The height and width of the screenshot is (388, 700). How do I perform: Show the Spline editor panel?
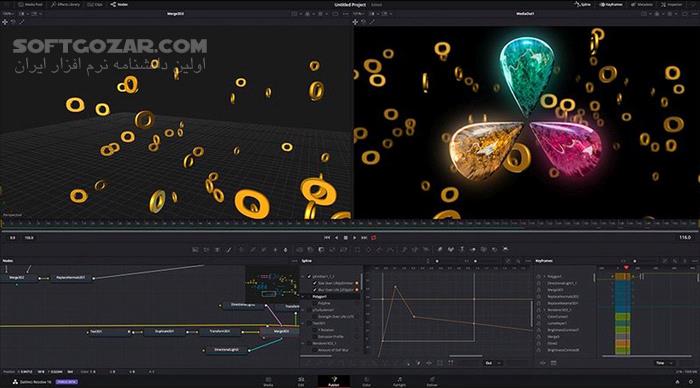[582, 4]
